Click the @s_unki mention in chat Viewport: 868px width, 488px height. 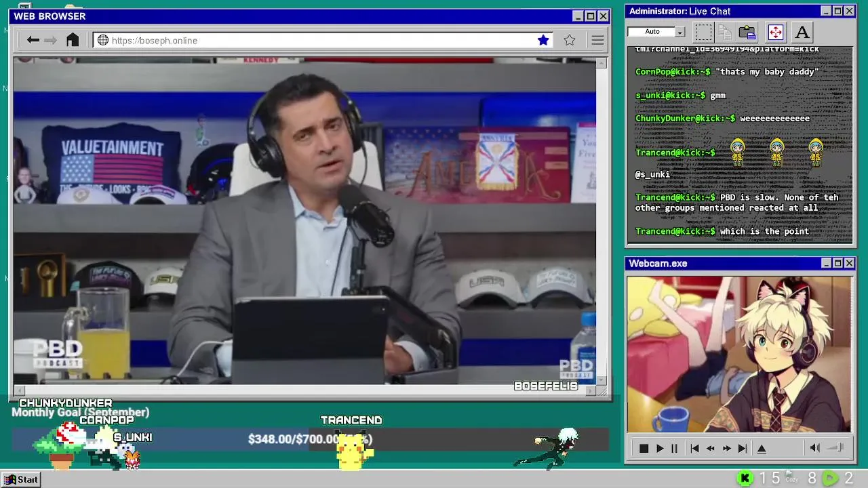(x=652, y=174)
